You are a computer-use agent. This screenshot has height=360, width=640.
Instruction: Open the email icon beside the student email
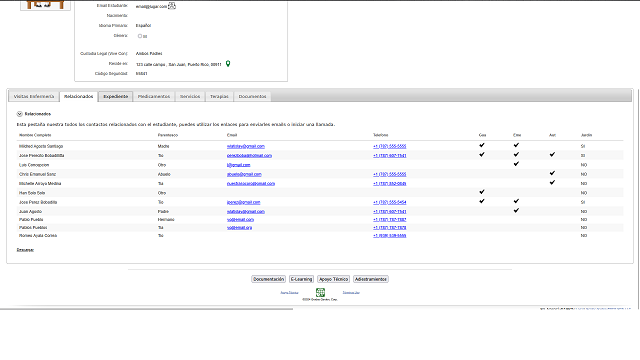[172, 6]
